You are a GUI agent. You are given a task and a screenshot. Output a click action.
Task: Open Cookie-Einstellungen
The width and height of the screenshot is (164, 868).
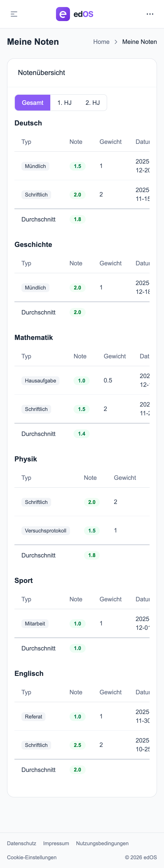[32, 857]
